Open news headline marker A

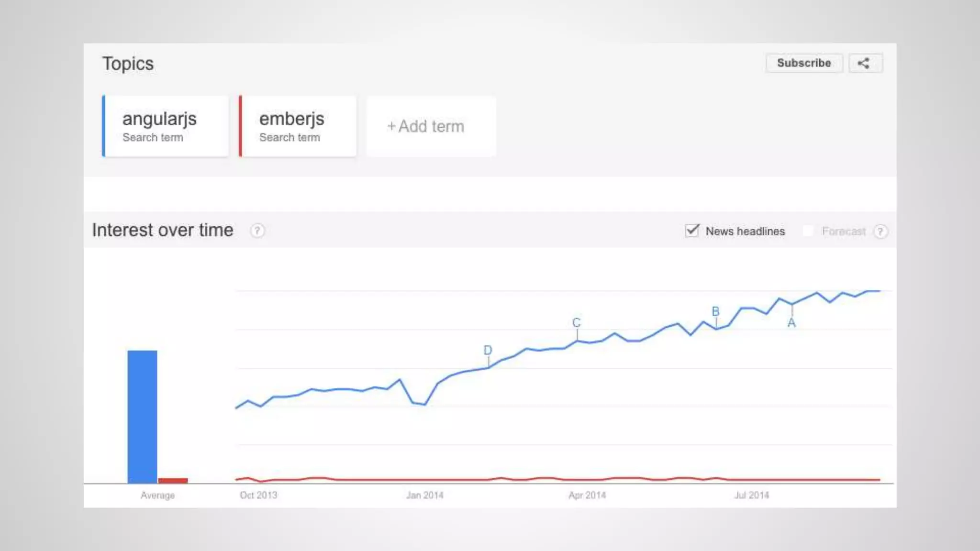click(x=792, y=323)
